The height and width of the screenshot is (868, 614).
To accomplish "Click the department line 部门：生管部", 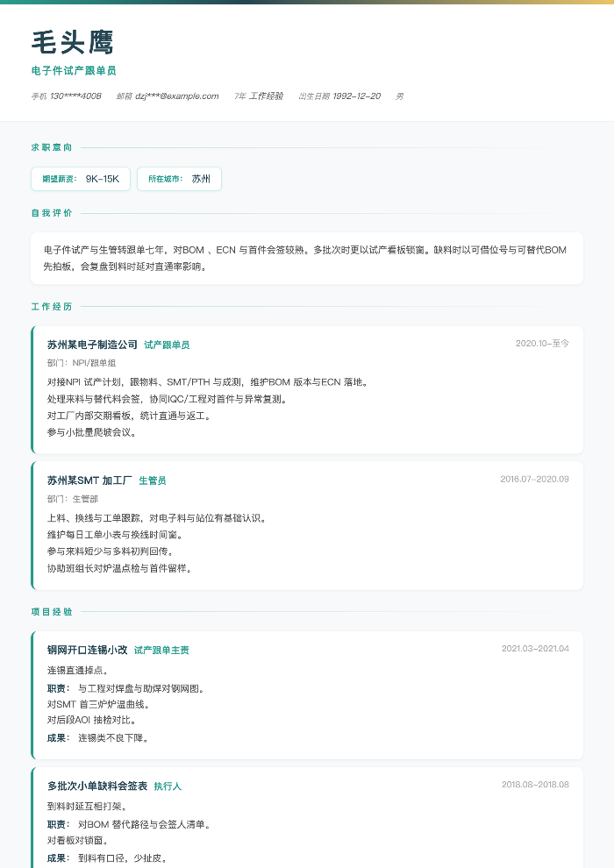I will click(x=73, y=499).
